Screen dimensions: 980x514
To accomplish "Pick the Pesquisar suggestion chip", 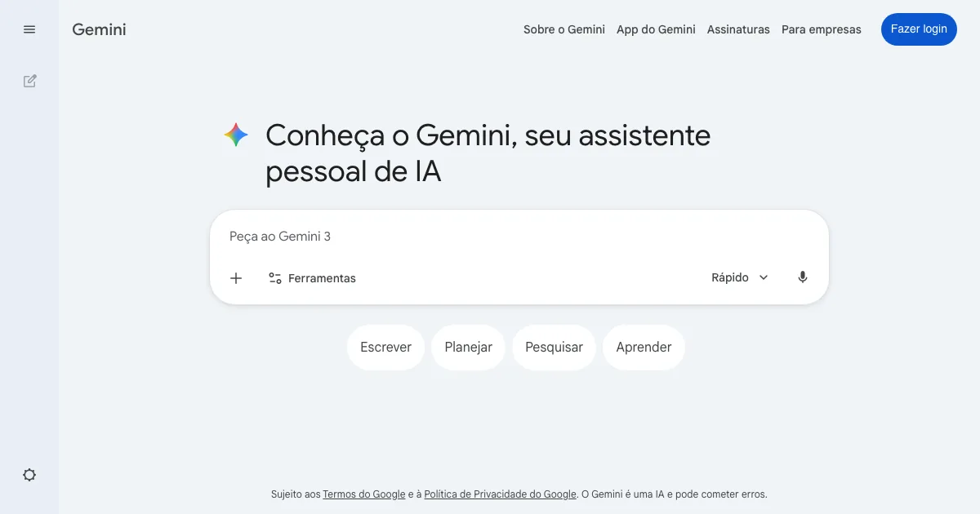I will click(554, 347).
